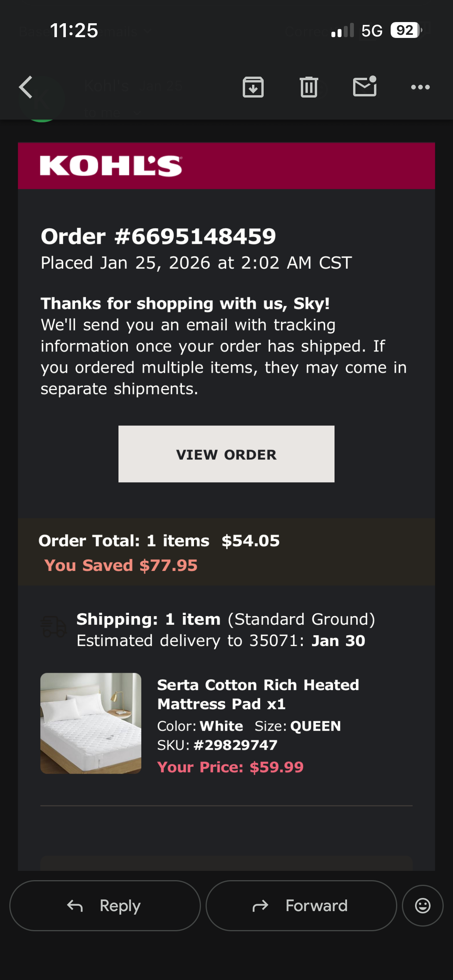
Task: Open the VIEW ORDER button
Action: (226, 454)
